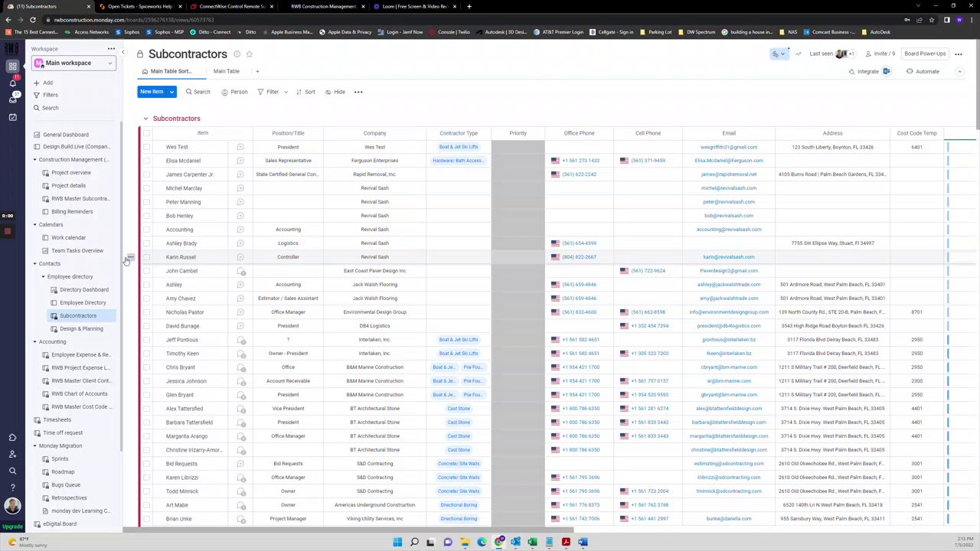Open the toolbar more options ellipsis

tap(358, 92)
